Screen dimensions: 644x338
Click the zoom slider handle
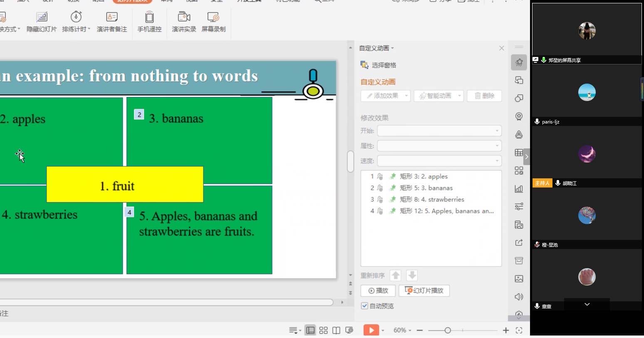tap(448, 330)
